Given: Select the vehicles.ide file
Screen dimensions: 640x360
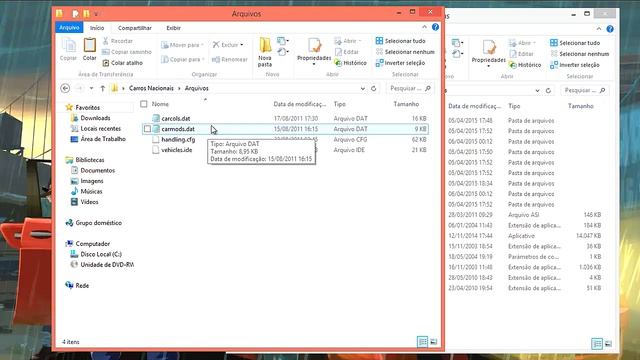Looking at the screenshot, I should point(176,150).
